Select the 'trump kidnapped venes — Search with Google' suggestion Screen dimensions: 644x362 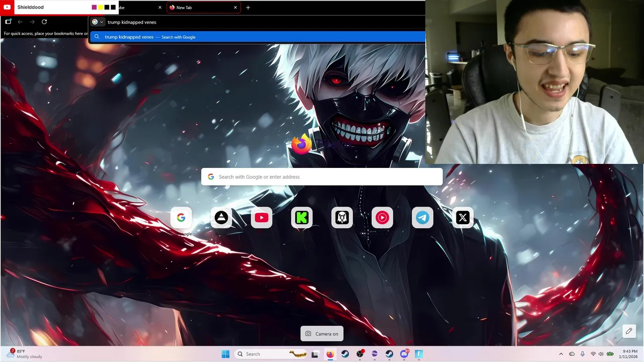click(x=257, y=37)
